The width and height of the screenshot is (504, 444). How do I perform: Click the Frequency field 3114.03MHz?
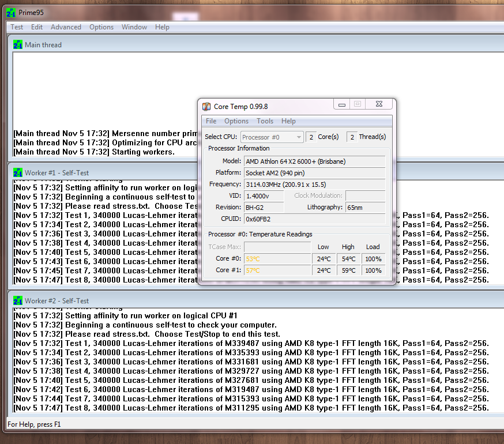point(315,185)
